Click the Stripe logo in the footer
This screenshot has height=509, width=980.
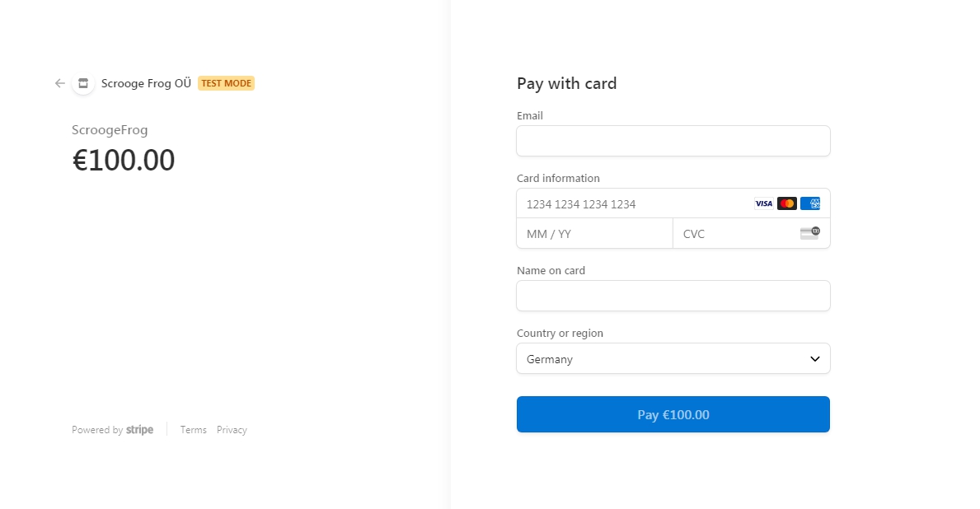(x=139, y=430)
